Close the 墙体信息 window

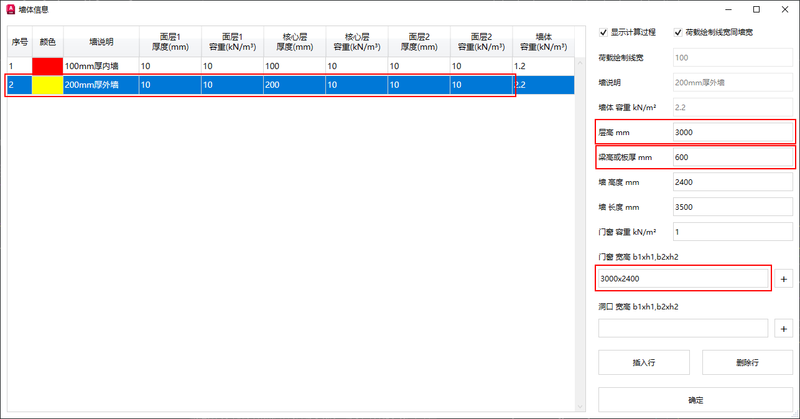click(785, 10)
